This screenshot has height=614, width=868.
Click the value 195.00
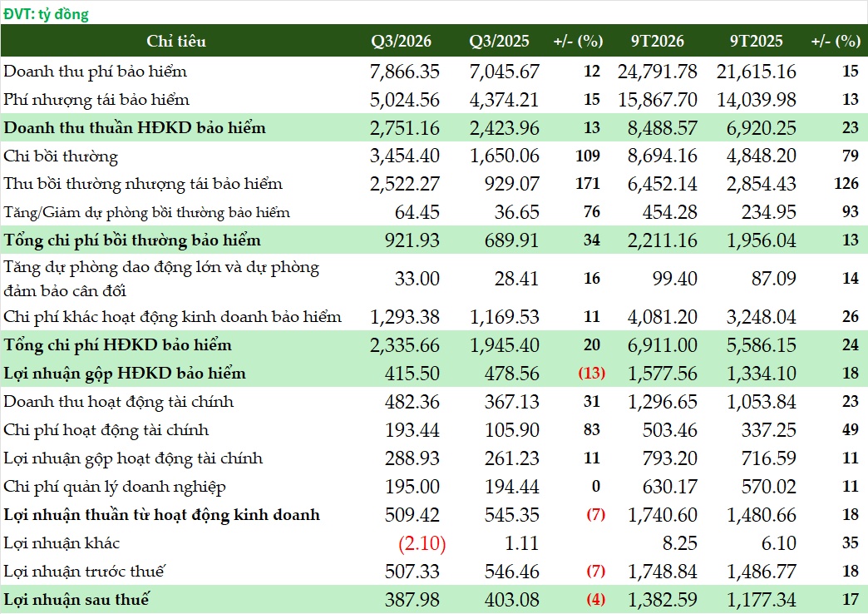tap(412, 487)
